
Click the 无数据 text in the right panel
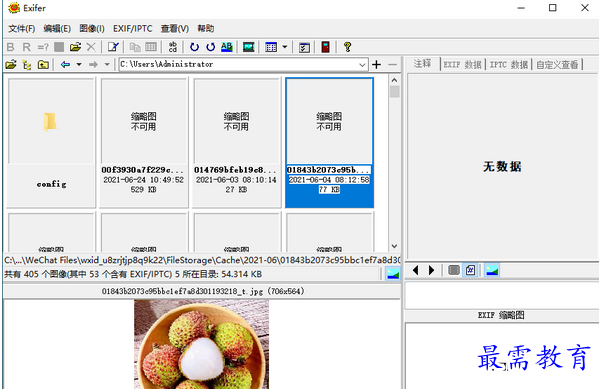[502, 167]
